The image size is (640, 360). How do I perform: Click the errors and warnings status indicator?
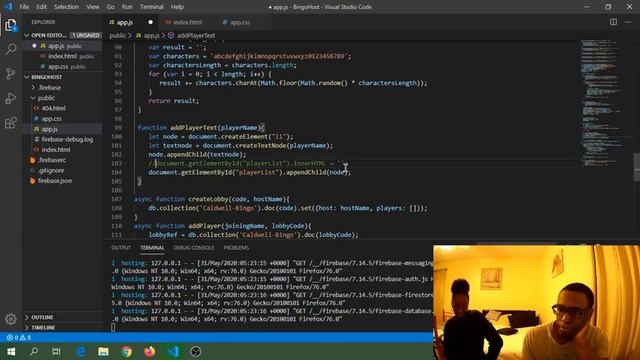[19, 338]
